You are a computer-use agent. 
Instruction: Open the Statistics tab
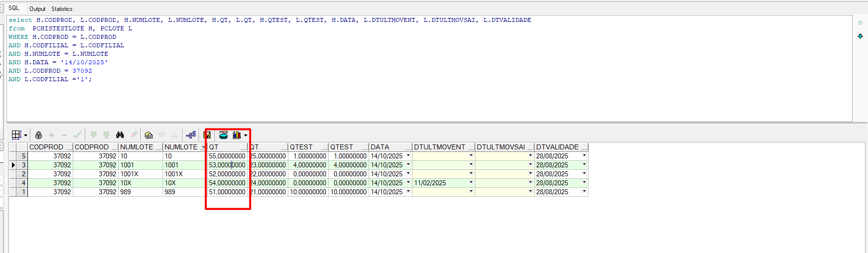62,8
